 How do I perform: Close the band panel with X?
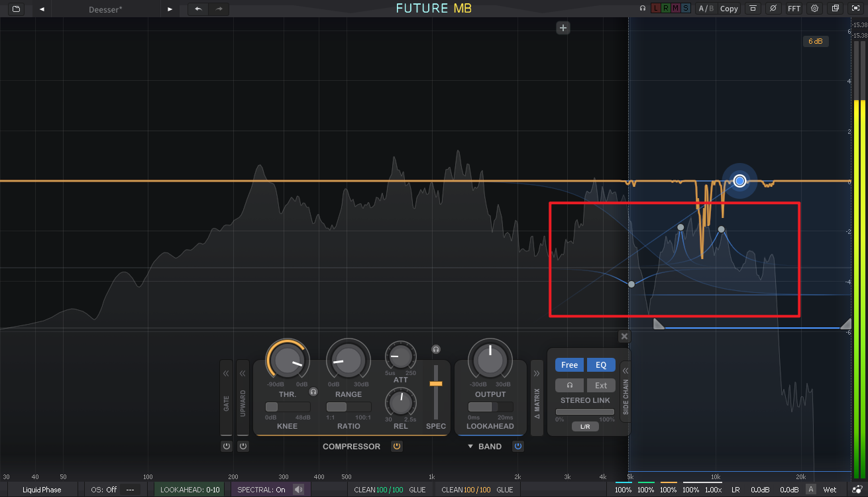tap(624, 337)
